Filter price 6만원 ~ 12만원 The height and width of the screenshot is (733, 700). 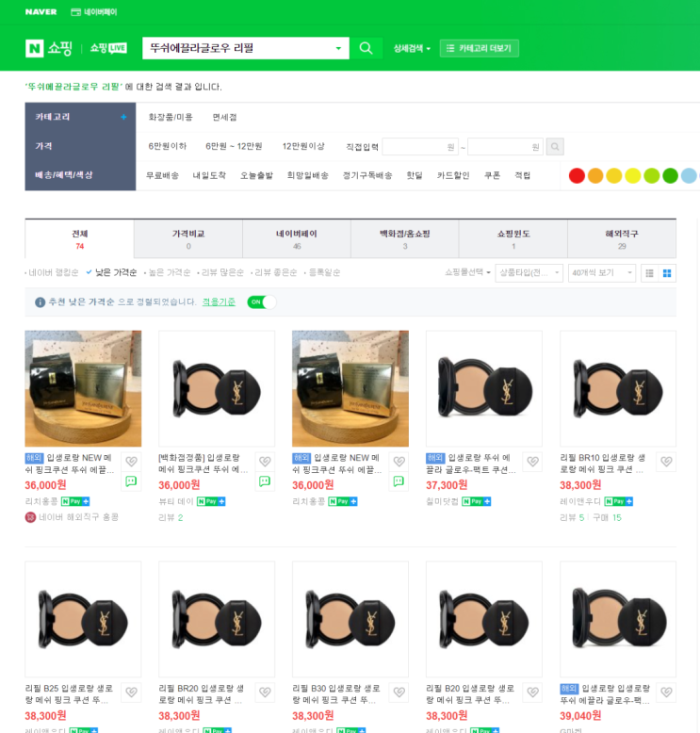coord(234,146)
